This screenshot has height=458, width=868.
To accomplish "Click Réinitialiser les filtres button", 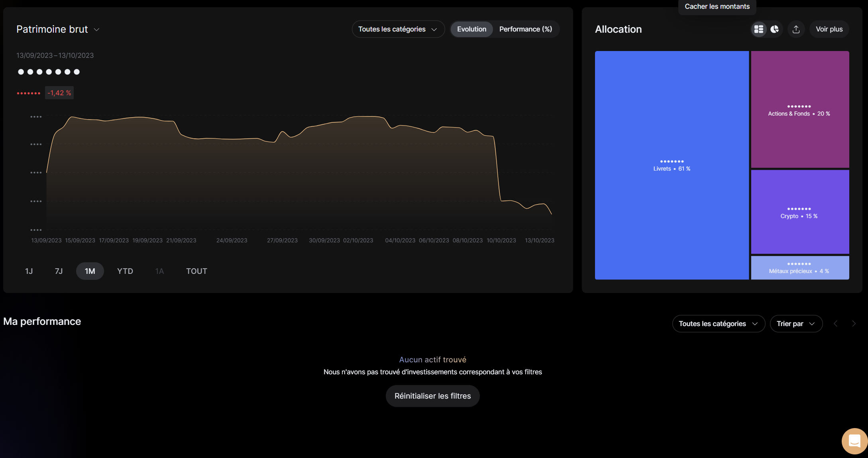I will pyautogui.click(x=432, y=396).
